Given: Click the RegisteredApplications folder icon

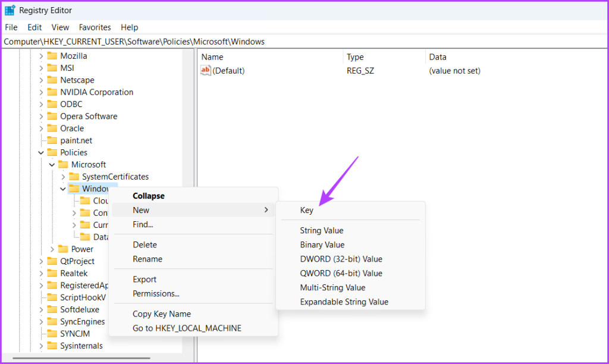Looking at the screenshot, I should 52,285.
